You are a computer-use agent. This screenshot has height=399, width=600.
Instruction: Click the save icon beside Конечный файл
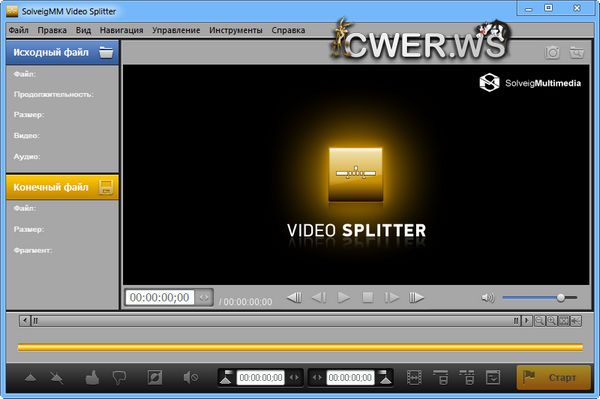pos(106,187)
